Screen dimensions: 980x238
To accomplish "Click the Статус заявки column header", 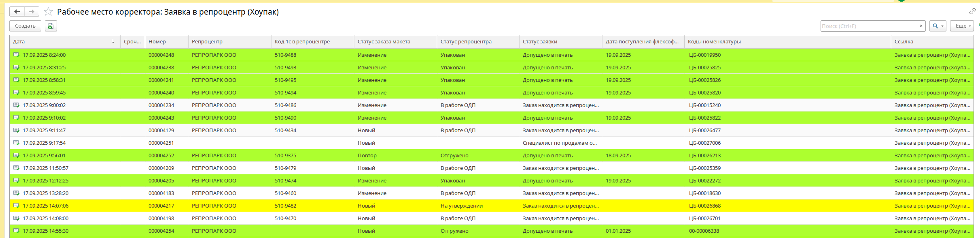I will 540,41.
